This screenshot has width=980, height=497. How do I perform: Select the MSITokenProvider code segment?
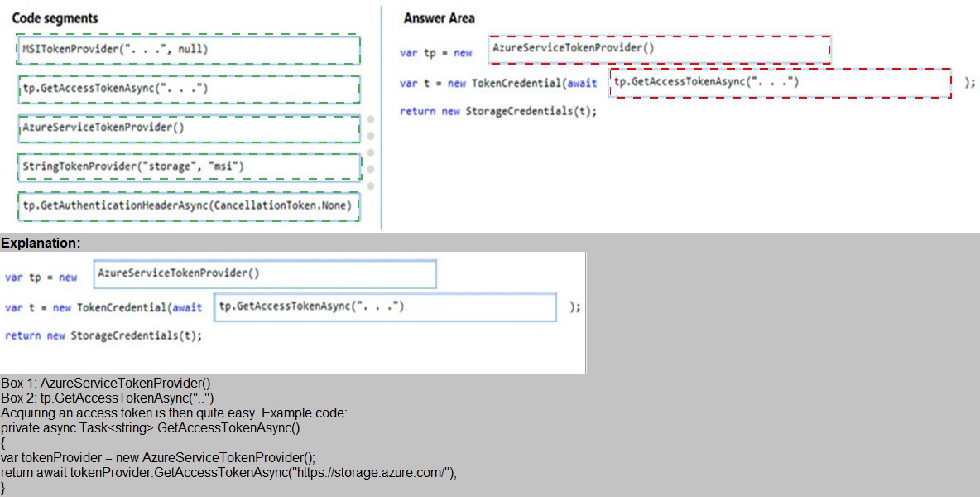tap(188, 50)
